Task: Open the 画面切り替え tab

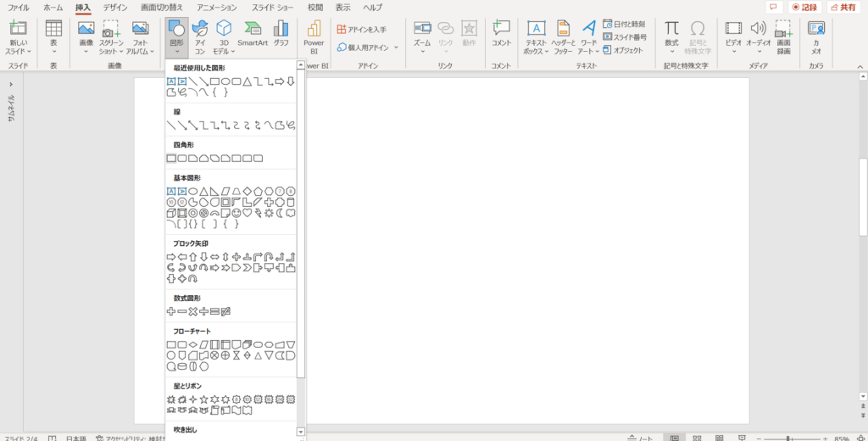Action: tap(162, 8)
